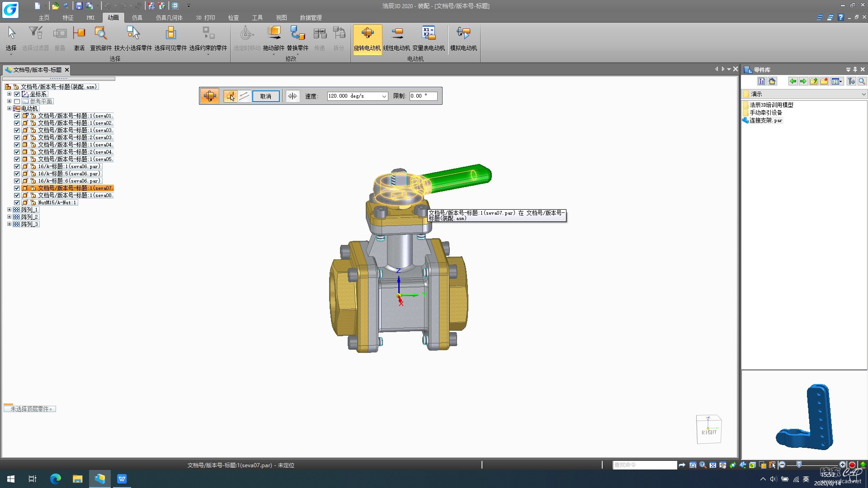The width and height of the screenshot is (868, 488).
Task: Choose 选择约束的零件 tool
Action: click(208, 39)
